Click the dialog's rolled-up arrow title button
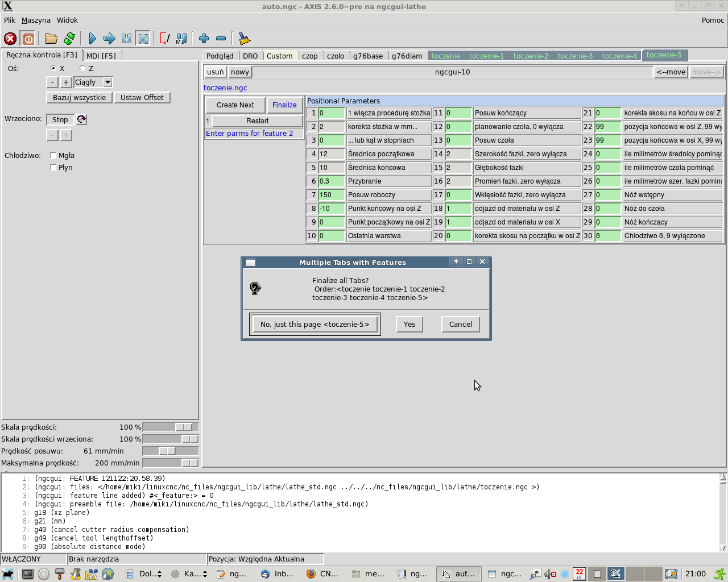Image resolution: width=728 pixels, height=582 pixels. [456, 262]
